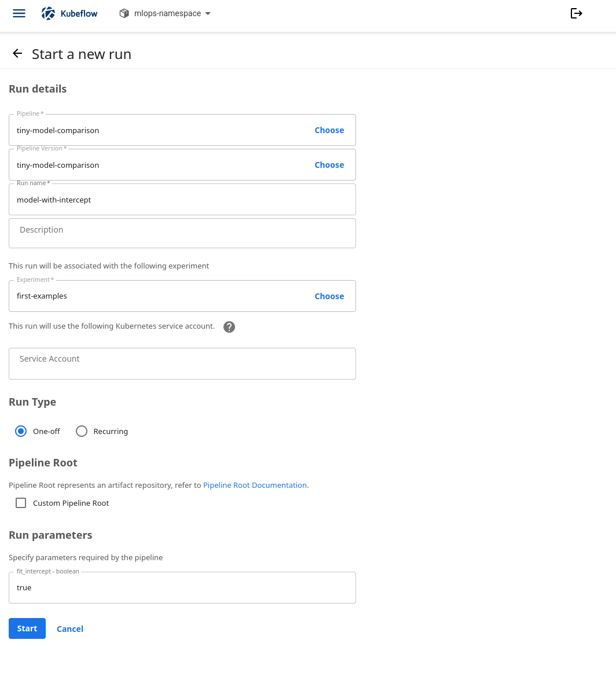Click the logout icon
This screenshot has height=673, width=616.
pos(576,13)
